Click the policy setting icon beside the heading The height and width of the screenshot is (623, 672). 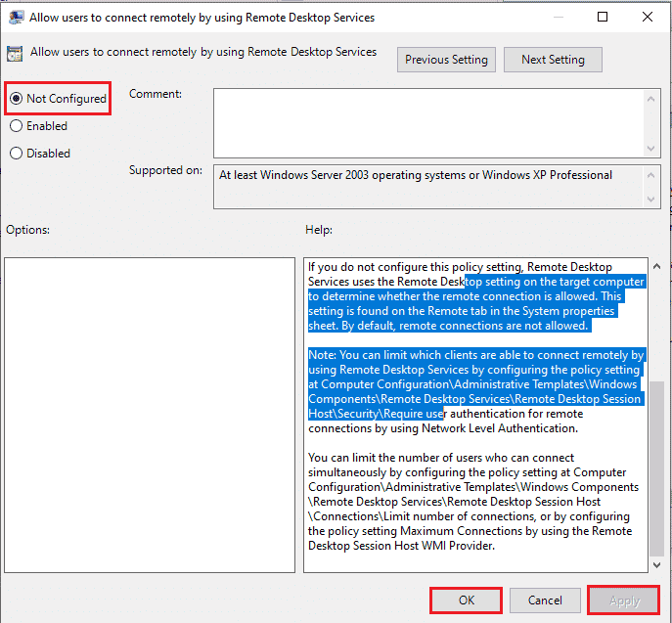click(15, 54)
